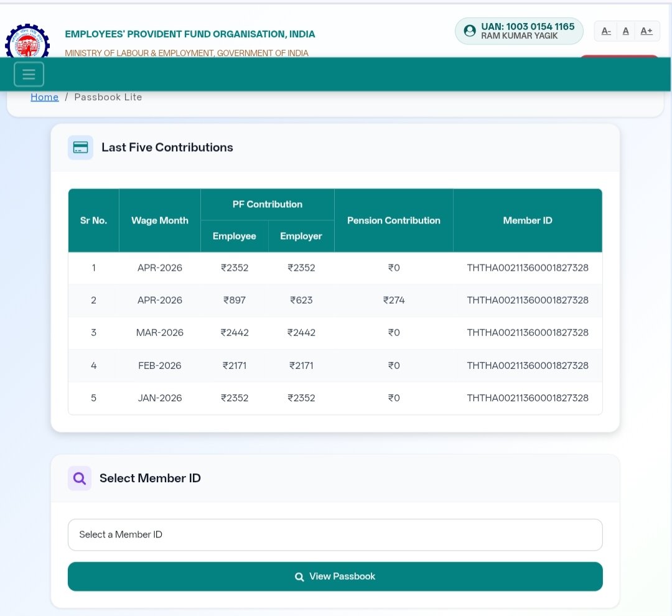
Task: Click the ₹897 employee contribution cell
Action: 235,300
